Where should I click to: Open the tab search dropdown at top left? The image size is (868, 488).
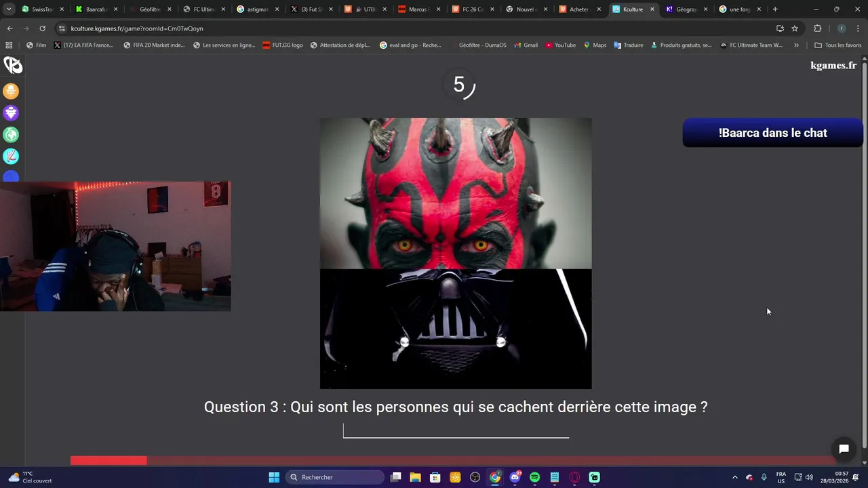click(9, 9)
